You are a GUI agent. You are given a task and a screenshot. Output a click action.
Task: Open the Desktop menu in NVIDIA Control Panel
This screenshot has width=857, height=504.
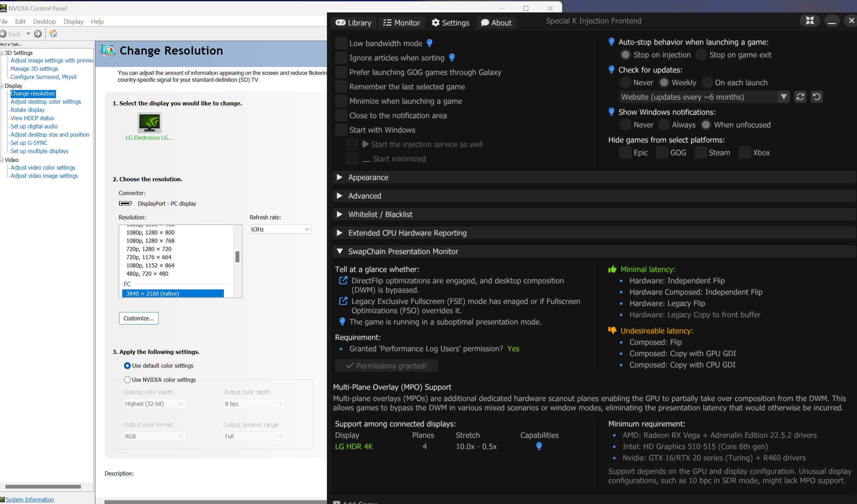tap(44, 21)
